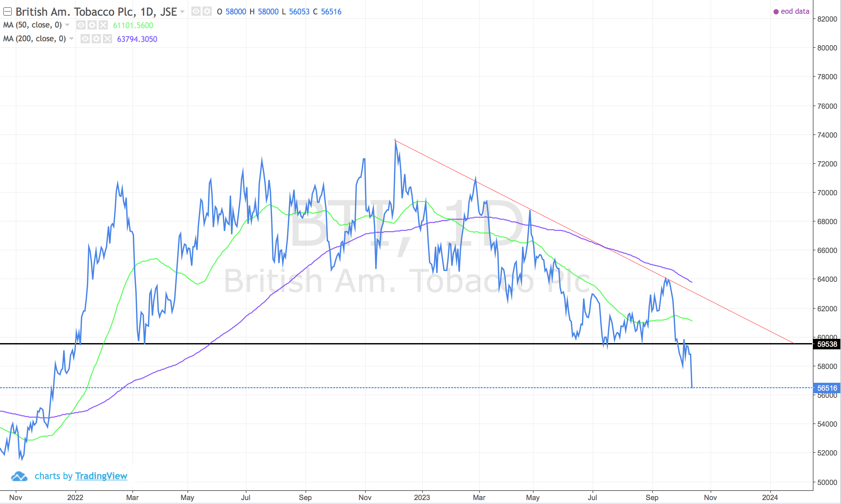The width and height of the screenshot is (841, 504).
Task: Expand the MA (200, close, 0) dropdown arrow
Action: click(71, 39)
